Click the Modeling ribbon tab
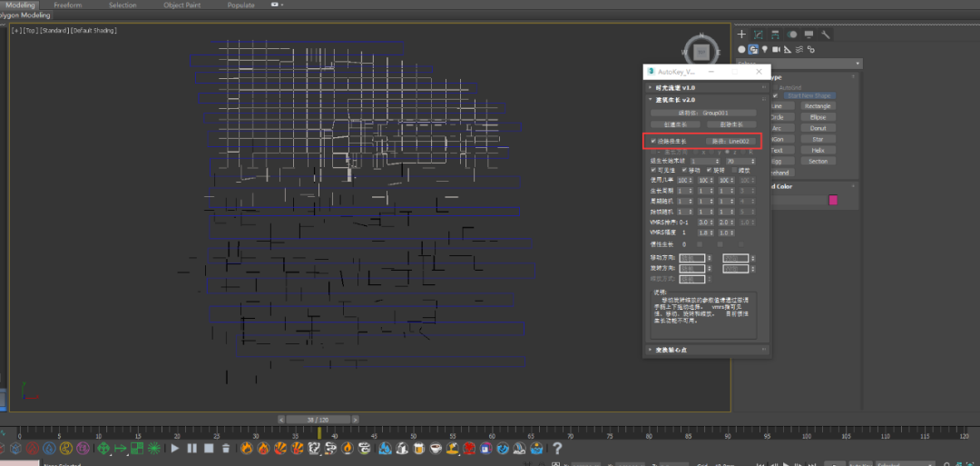 (21, 5)
